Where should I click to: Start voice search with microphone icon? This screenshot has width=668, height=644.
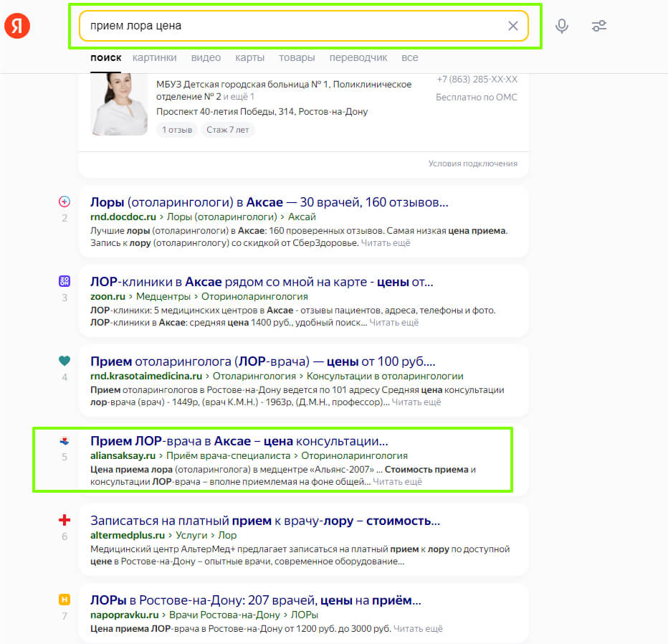click(x=561, y=26)
